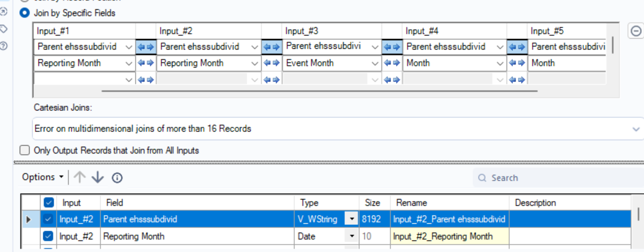The image size is (644, 252).
Task: Open the Help question mark icon
Action: 4,46
